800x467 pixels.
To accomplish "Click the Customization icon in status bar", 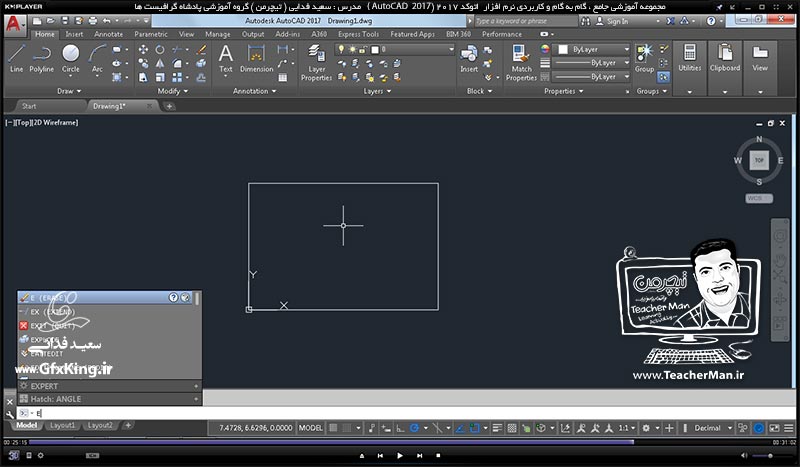I will point(789,428).
